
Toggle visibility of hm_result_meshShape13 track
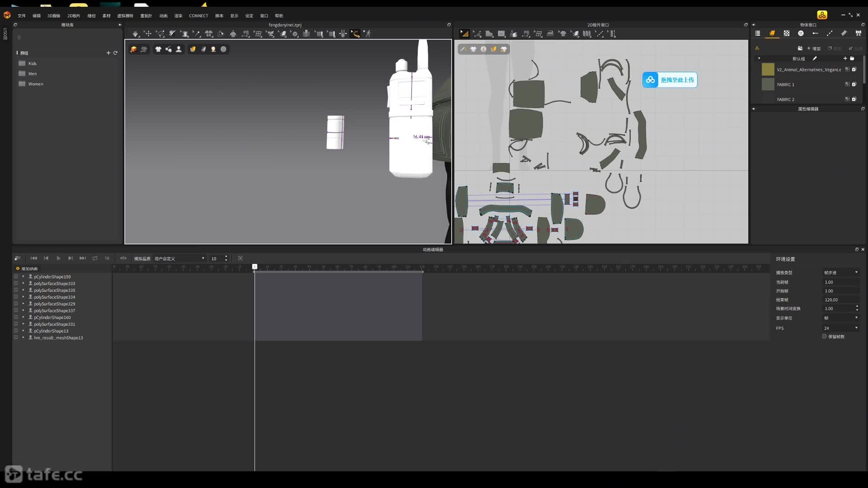(16, 338)
